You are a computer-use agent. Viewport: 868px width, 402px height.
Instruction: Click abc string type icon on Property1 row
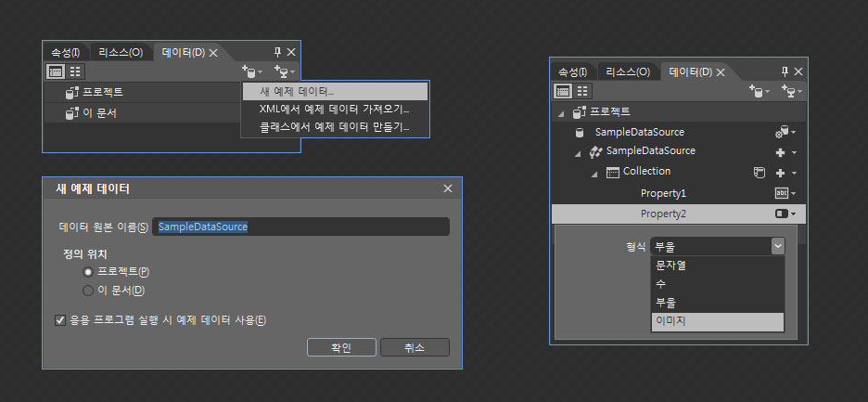tap(781, 193)
